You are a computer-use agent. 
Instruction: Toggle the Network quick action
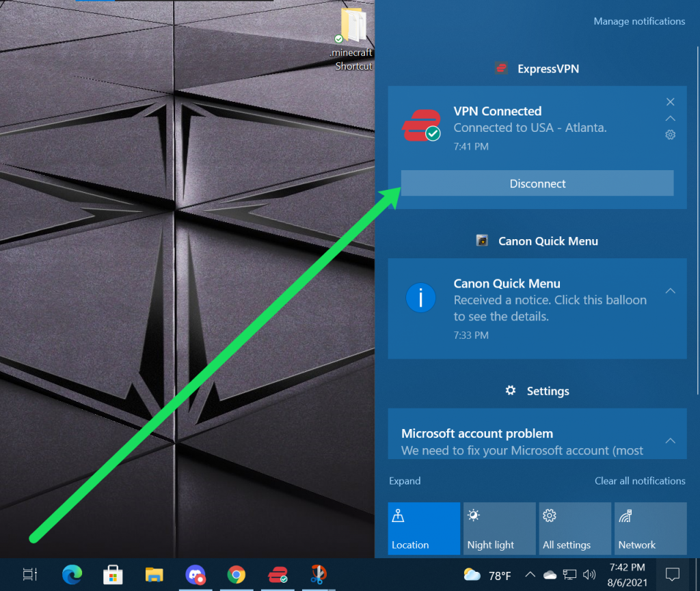pos(650,528)
